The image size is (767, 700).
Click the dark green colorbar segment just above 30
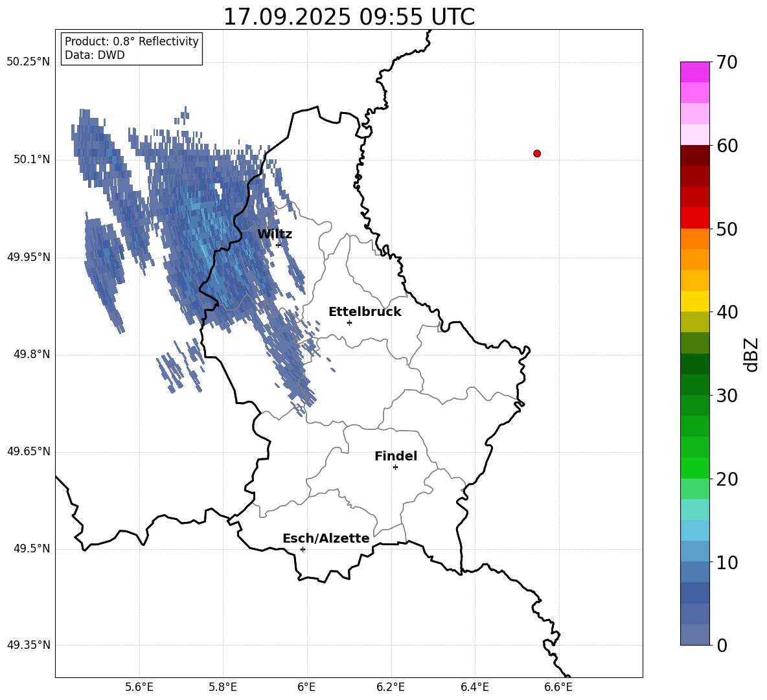pyautogui.click(x=694, y=385)
